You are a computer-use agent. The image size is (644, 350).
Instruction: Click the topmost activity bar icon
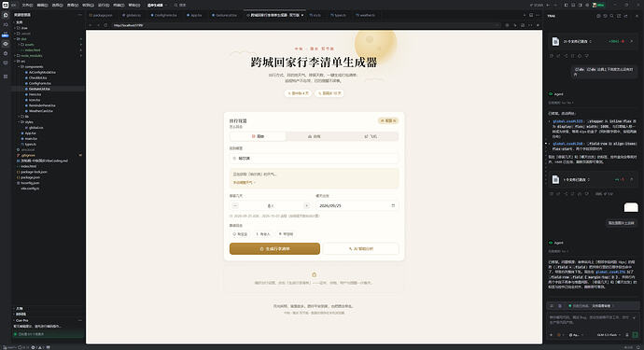coord(6,15)
